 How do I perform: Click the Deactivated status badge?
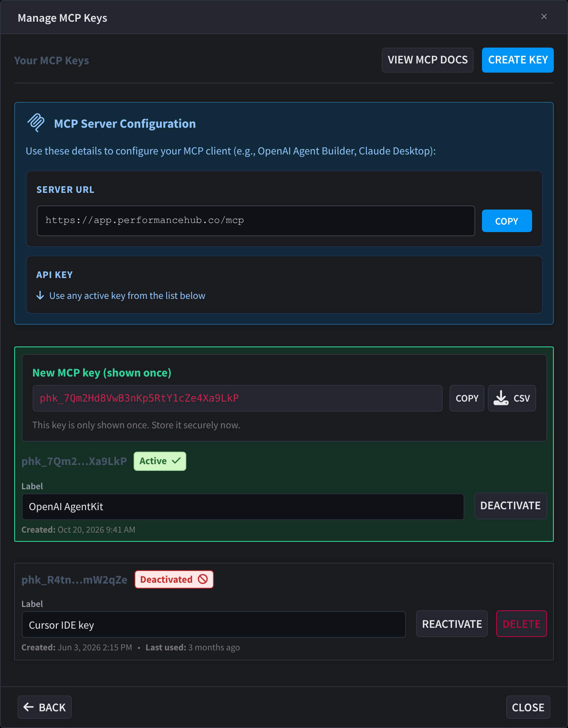pyautogui.click(x=174, y=579)
